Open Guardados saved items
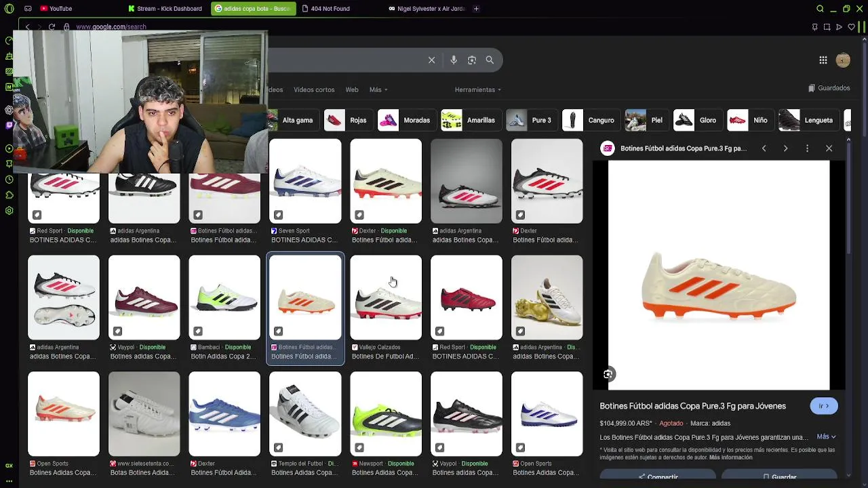 [829, 88]
